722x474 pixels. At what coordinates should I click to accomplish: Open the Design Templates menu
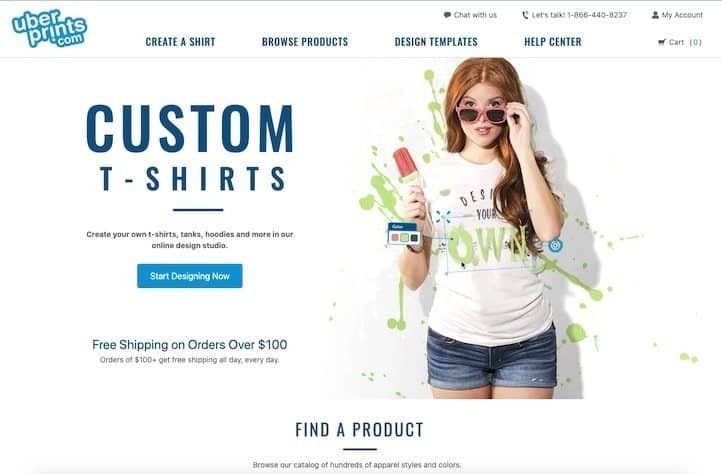click(x=436, y=42)
